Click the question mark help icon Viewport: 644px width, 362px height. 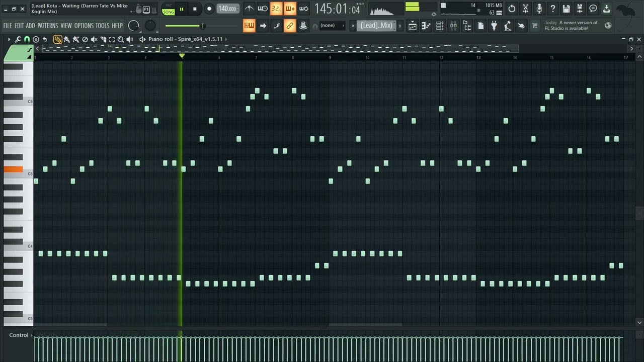(x=552, y=9)
